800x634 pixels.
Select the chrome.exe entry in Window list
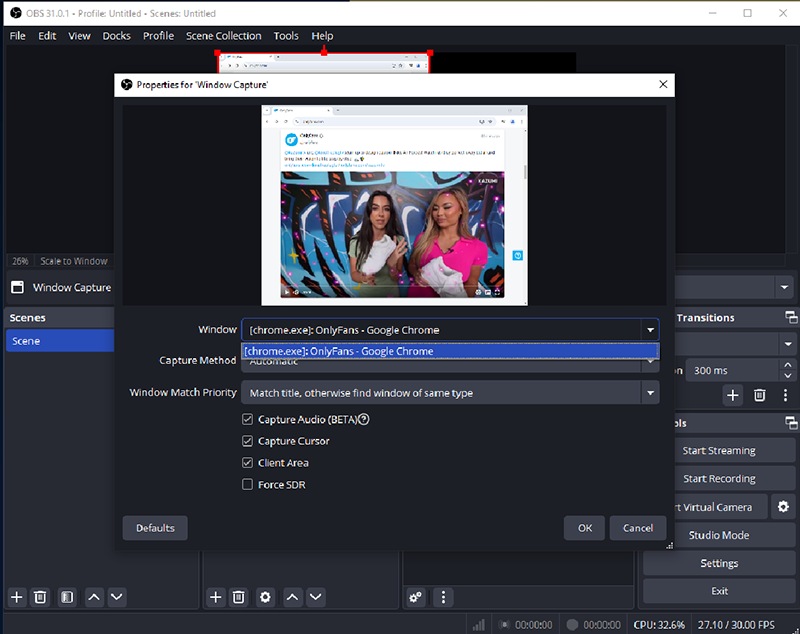450,351
